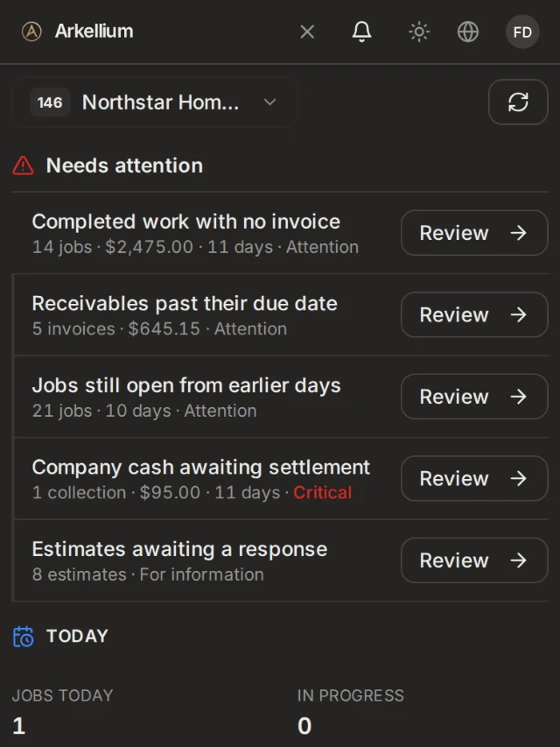Viewport: 560px width, 747px height.
Task: Close the menu with the X icon
Action: [x=307, y=32]
